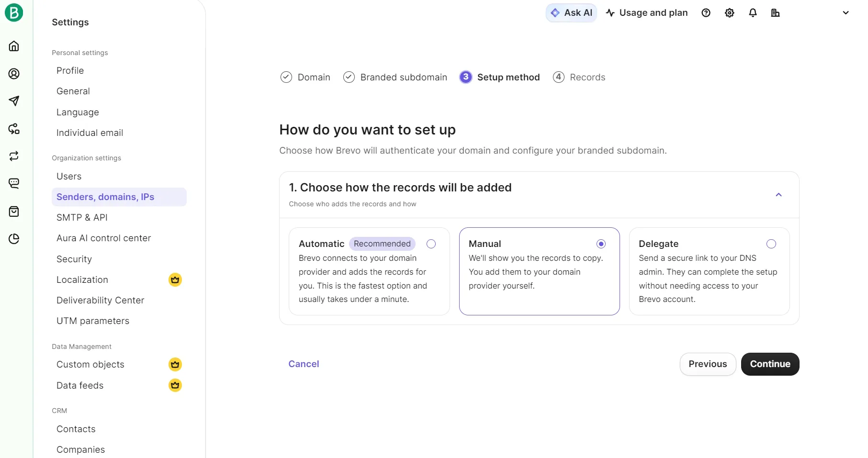Open Ask AI assistant

coord(571,13)
